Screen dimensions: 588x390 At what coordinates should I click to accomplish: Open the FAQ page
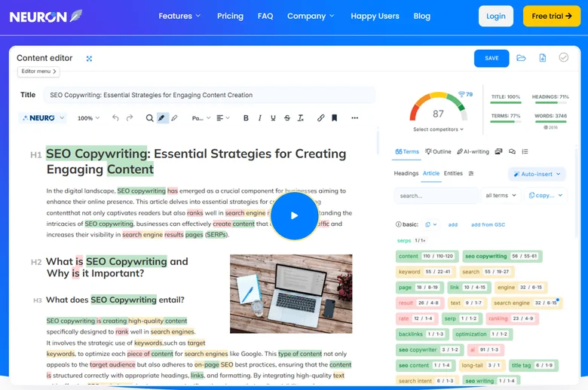point(265,16)
